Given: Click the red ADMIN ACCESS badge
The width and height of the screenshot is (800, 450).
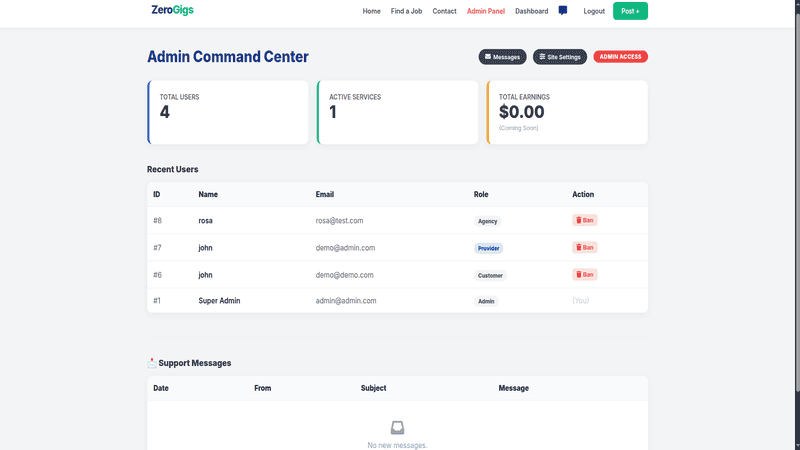Looking at the screenshot, I should (620, 57).
